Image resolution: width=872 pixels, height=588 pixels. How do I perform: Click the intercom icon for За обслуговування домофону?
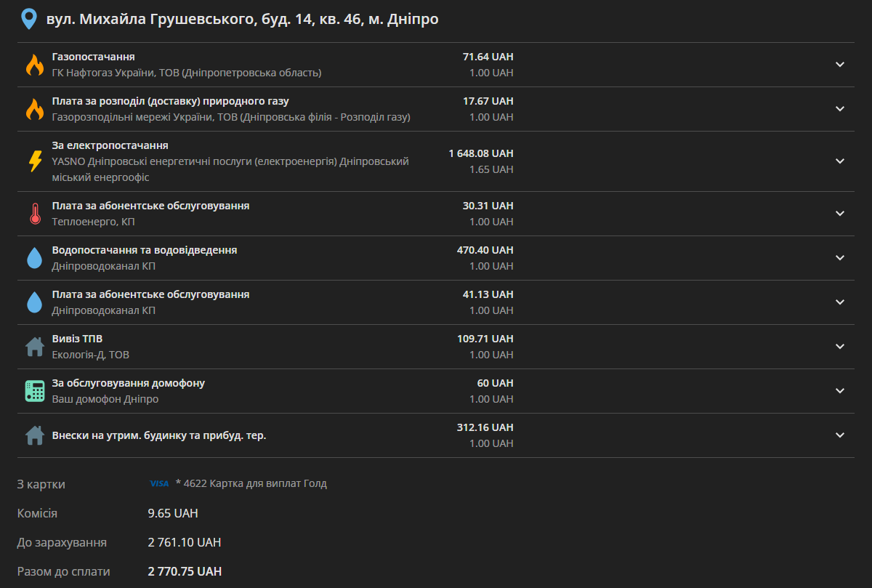[35, 391]
